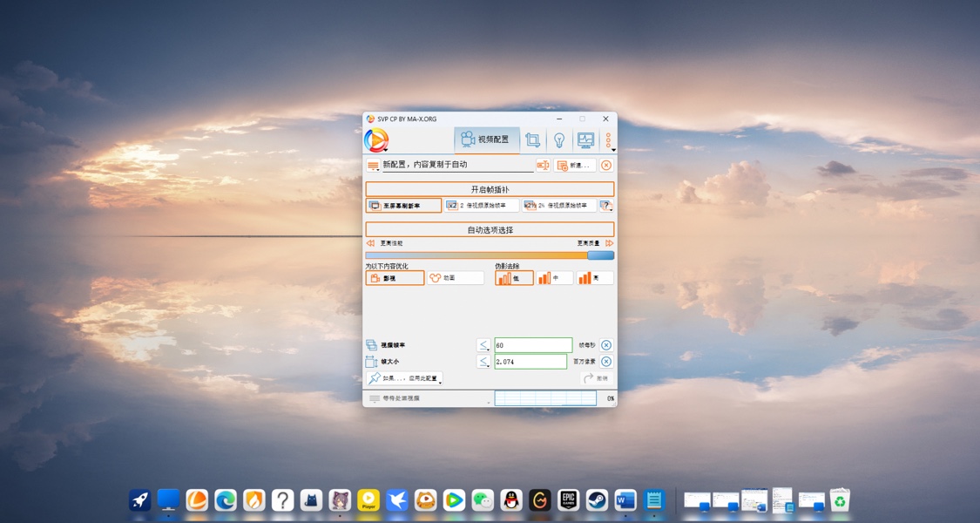Open the three-dots more options menu
Viewport: 980px width, 523px height.
pos(608,140)
